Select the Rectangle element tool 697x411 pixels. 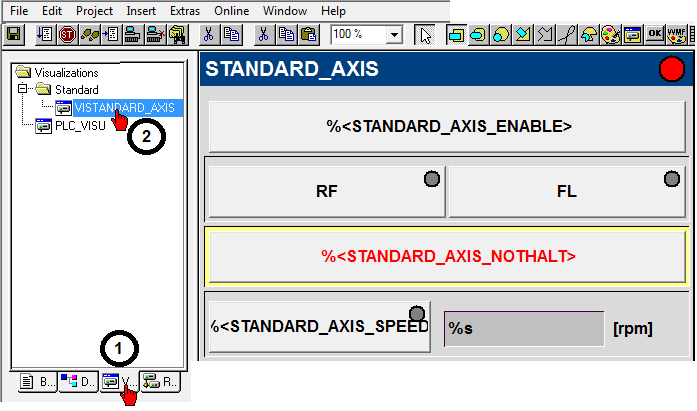[x=456, y=35]
